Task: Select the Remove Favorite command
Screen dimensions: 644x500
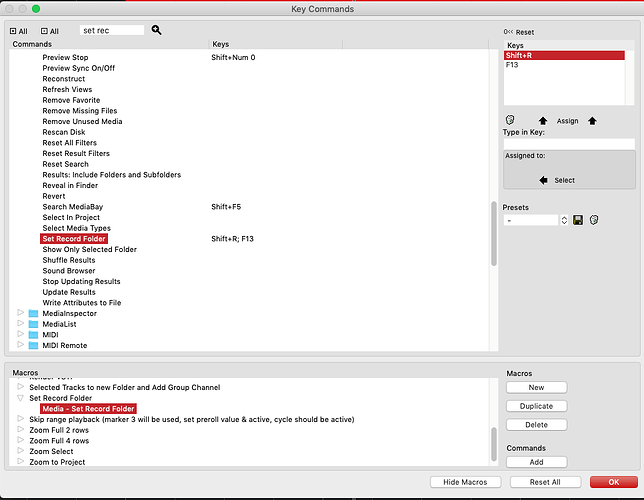Action: (x=71, y=100)
